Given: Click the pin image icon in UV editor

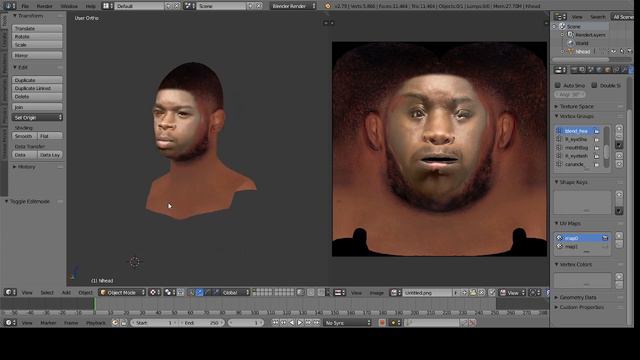Looking at the screenshot, I should point(492,293).
